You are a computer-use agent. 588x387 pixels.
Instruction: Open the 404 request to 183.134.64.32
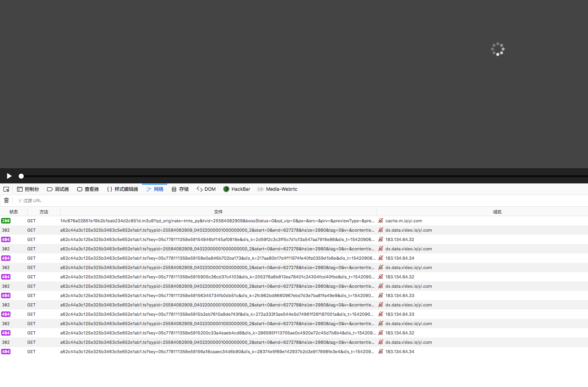(x=194, y=239)
